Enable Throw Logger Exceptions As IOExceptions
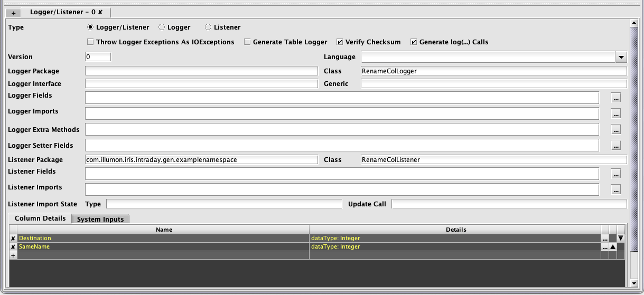Screen dimensions: 644x295 point(91,42)
